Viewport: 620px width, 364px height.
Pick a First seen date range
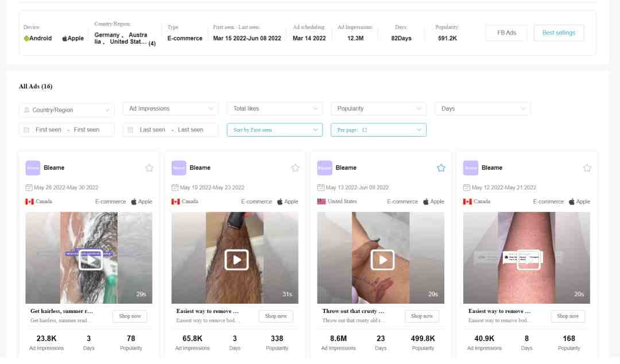pos(67,130)
